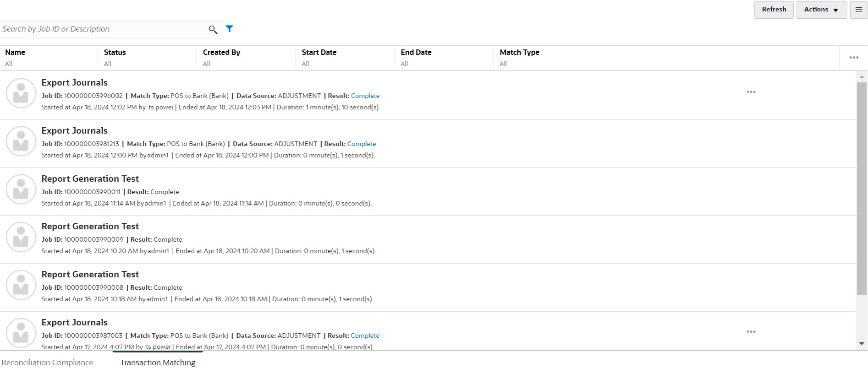Open row actions for job 100000003987003
868x368 pixels.
pyautogui.click(x=751, y=332)
